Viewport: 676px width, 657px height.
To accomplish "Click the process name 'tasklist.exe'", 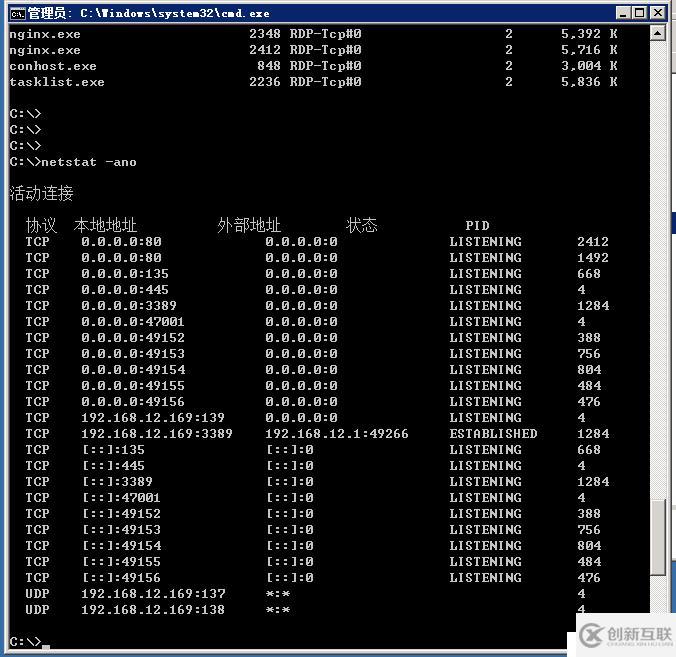I will [x=57, y=82].
